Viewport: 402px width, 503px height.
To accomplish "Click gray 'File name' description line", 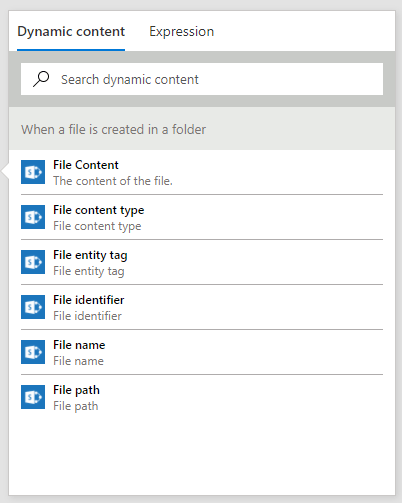I will coord(78,361).
